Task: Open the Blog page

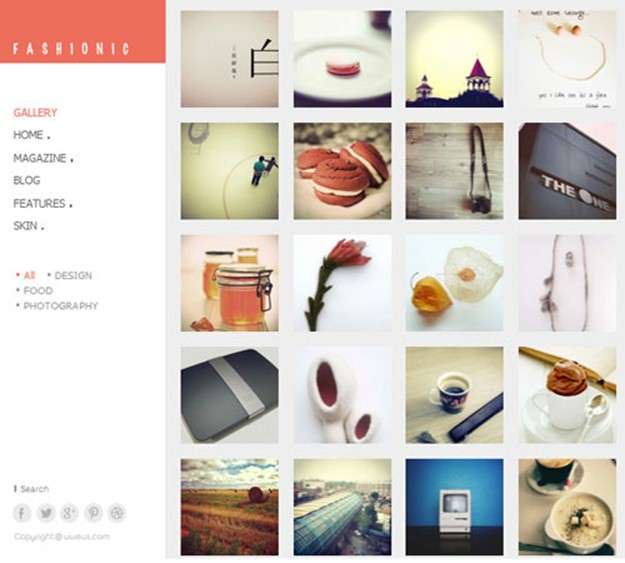Action: pos(27,180)
